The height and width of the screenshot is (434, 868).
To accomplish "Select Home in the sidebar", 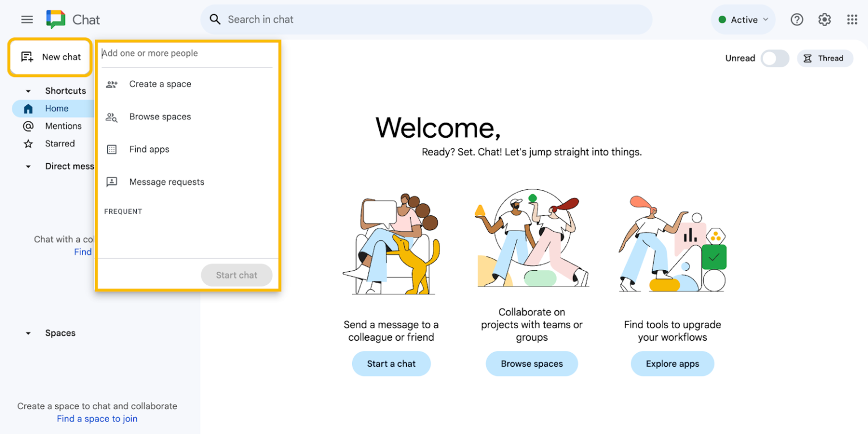I will coord(57,108).
